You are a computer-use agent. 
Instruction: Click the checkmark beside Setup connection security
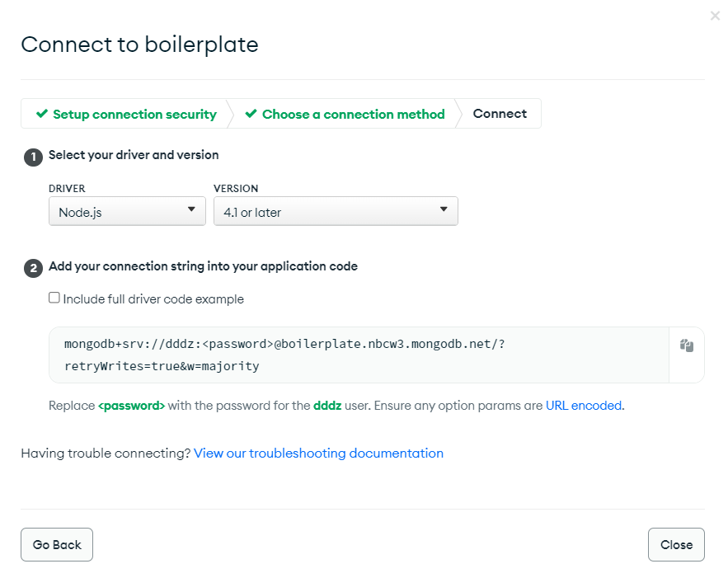42,115
